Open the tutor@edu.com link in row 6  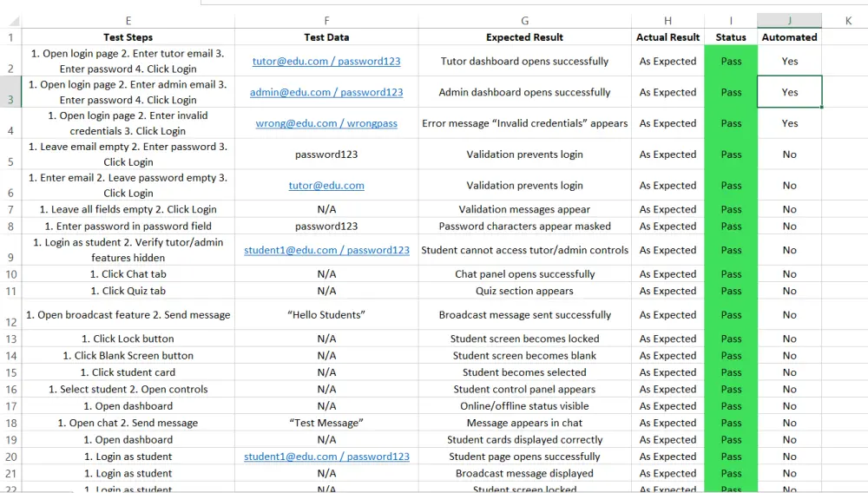(x=326, y=186)
